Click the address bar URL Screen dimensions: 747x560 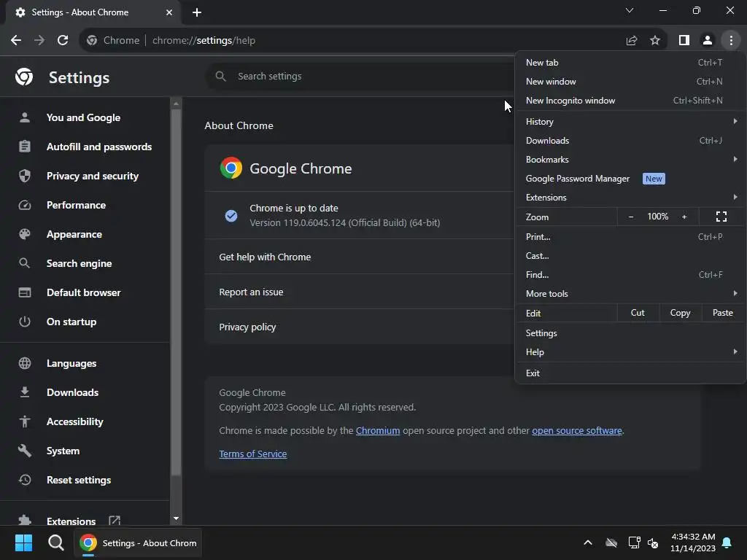pyautogui.click(x=204, y=41)
